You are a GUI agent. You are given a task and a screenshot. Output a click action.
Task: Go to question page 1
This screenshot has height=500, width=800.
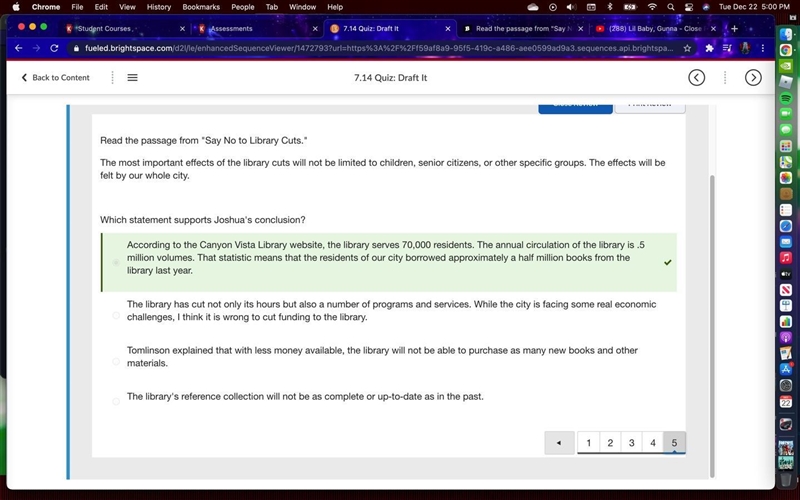click(x=588, y=443)
